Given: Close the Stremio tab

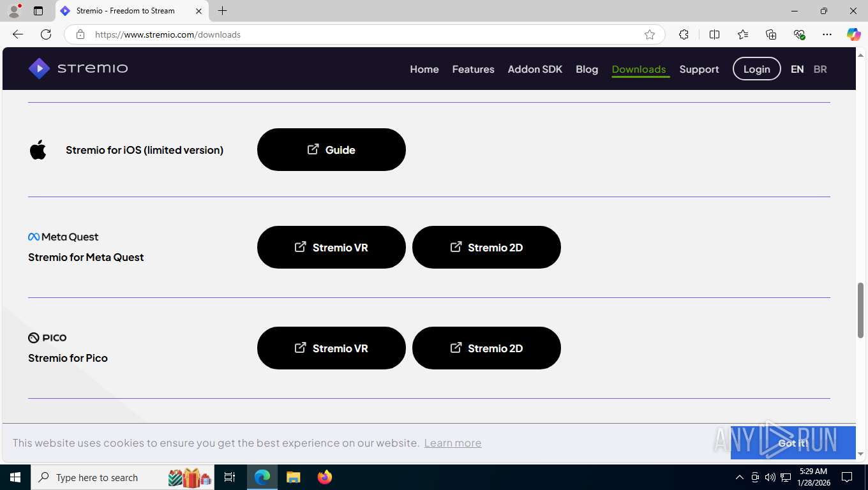Looking at the screenshot, I should coord(198,11).
